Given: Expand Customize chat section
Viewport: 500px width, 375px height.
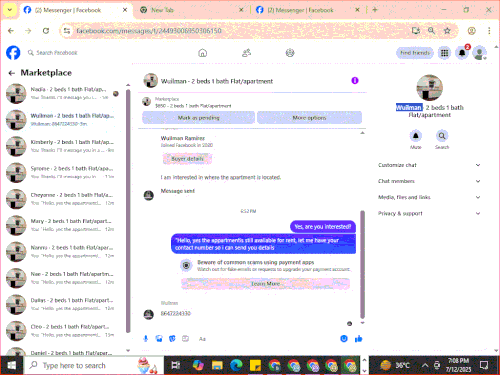Looking at the screenshot, I should pos(429,165).
